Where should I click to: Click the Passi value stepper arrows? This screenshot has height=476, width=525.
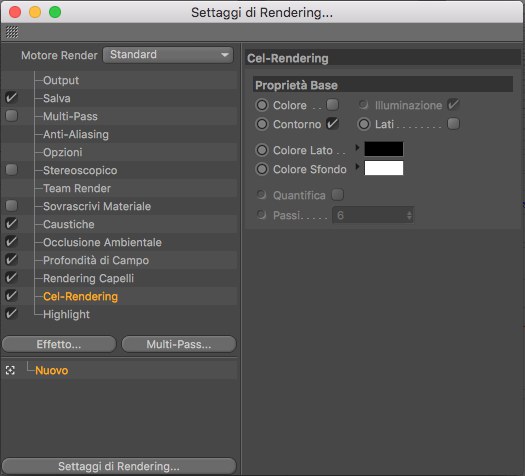pos(409,215)
